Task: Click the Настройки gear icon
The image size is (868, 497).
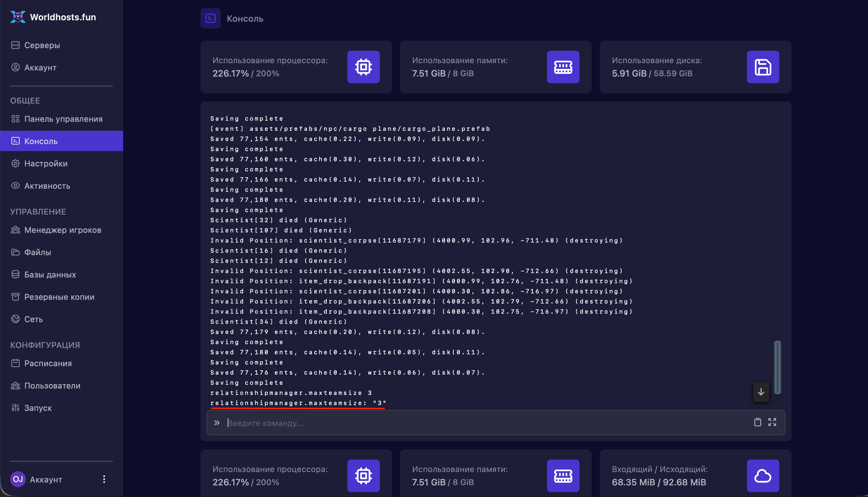Action: coord(15,163)
